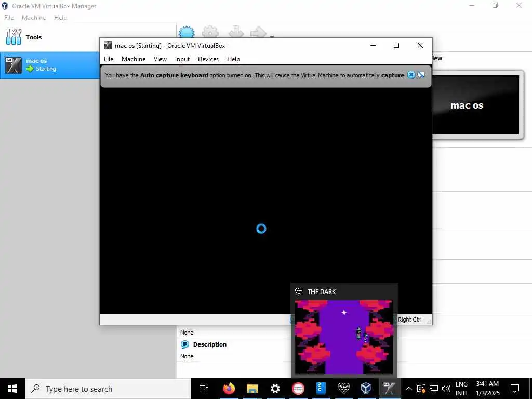Click the THE DARK taskbar preview thumbnail
This screenshot has height=399, width=532.
click(344, 337)
